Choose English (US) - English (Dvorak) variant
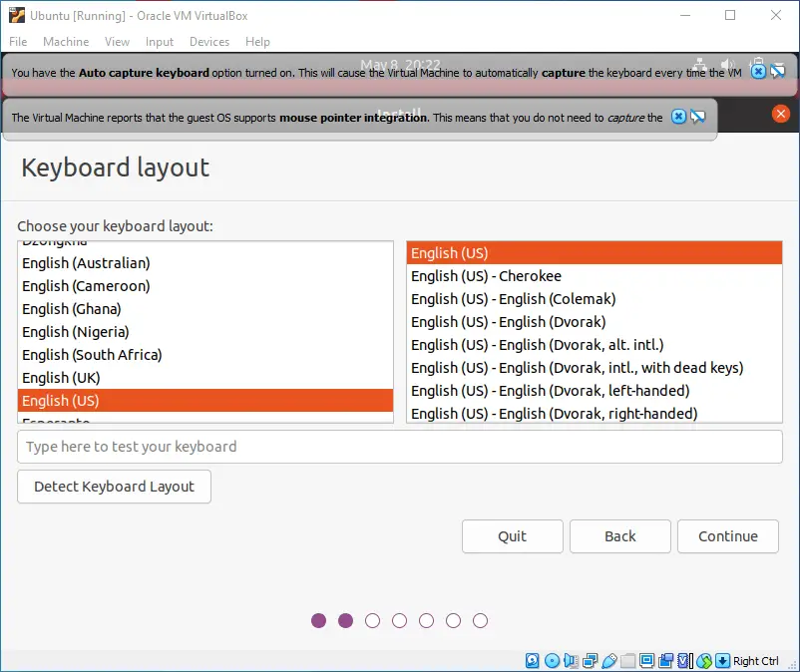Screen dimensions: 800x672 tap(595, 322)
